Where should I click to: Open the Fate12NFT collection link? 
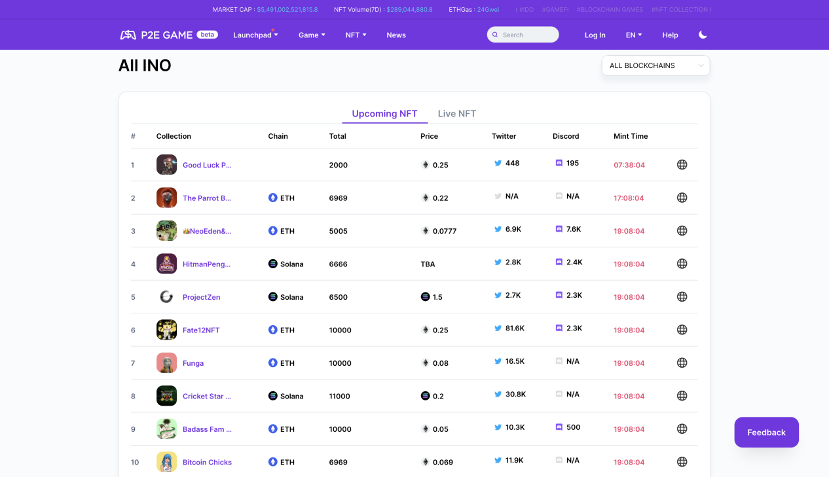pos(201,330)
